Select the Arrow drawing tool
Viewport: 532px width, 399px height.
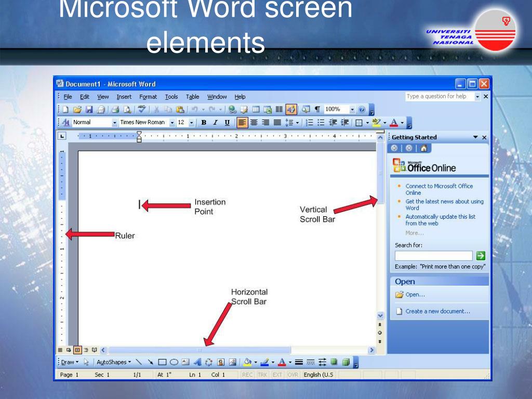[150, 362]
